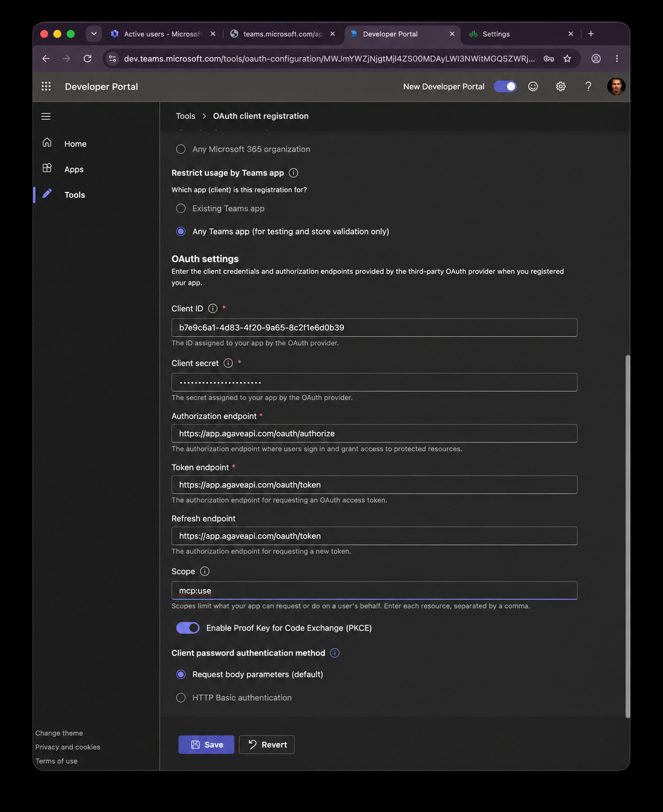Open a new browser tab with plus

pos(591,34)
